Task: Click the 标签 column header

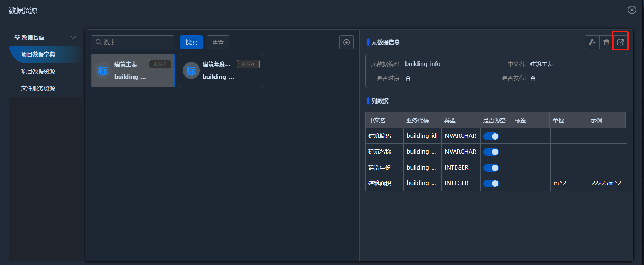Action: (531, 120)
